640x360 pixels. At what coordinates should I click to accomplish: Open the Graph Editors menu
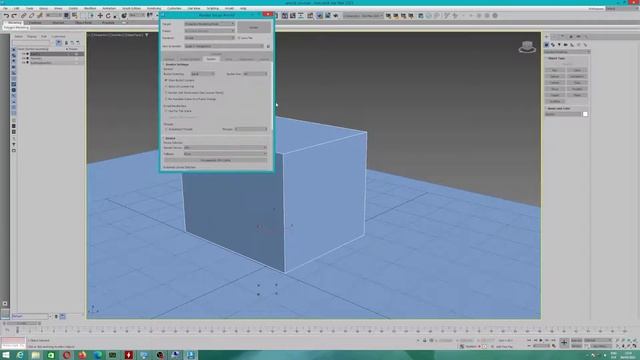tap(131, 8)
